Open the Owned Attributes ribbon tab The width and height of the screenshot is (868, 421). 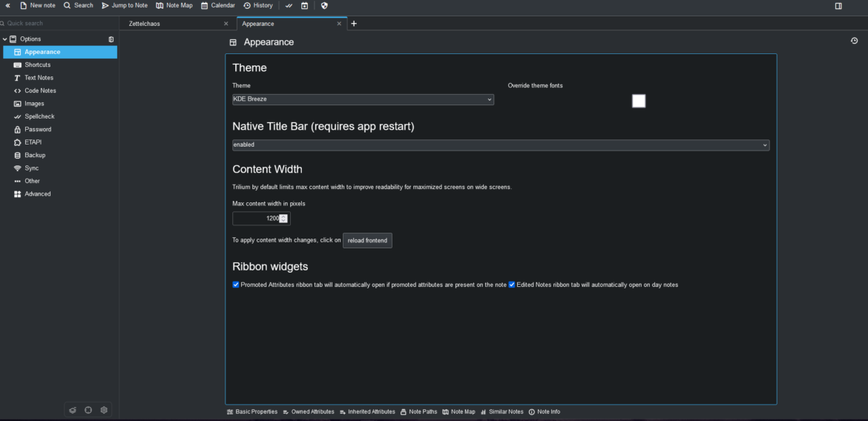pos(309,412)
